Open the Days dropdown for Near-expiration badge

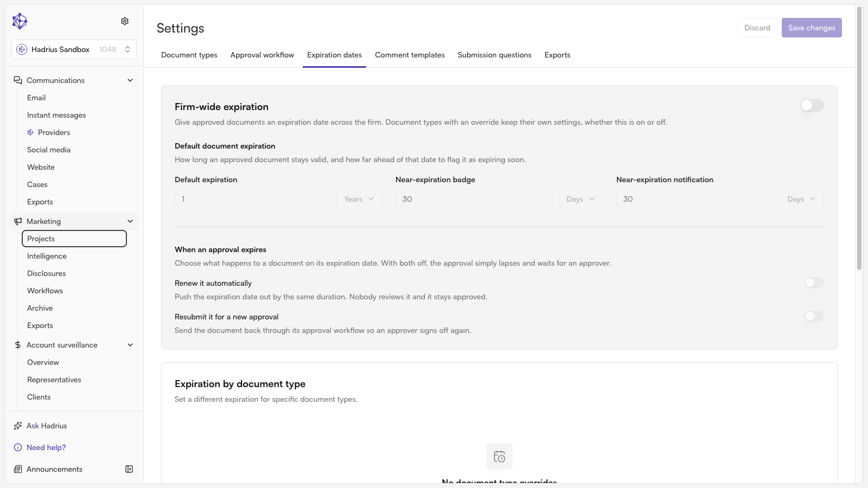tap(581, 199)
